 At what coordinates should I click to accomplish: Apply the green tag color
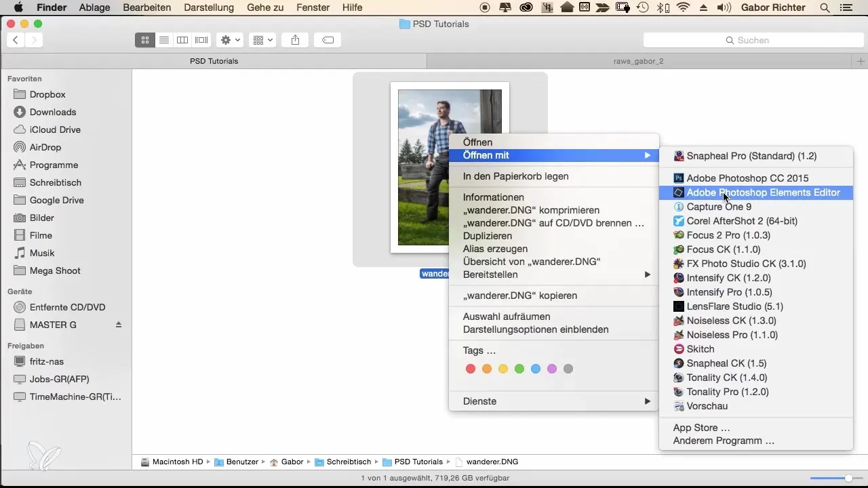pyautogui.click(x=519, y=369)
